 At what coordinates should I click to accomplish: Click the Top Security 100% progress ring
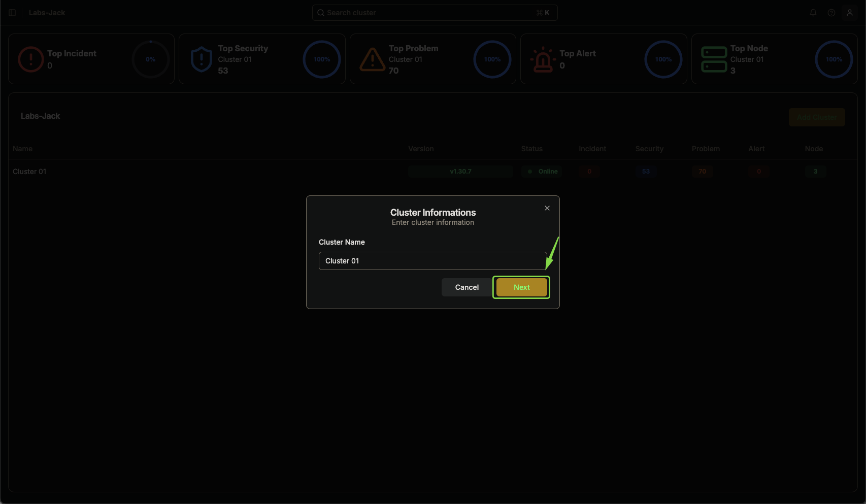pyautogui.click(x=322, y=59)
